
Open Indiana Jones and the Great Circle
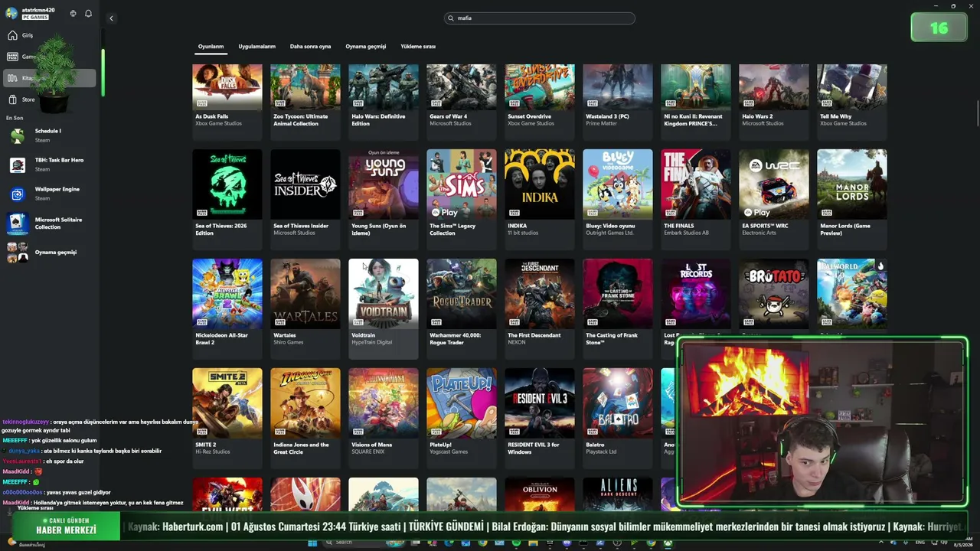pyautogui.click(x=305, y=418)
